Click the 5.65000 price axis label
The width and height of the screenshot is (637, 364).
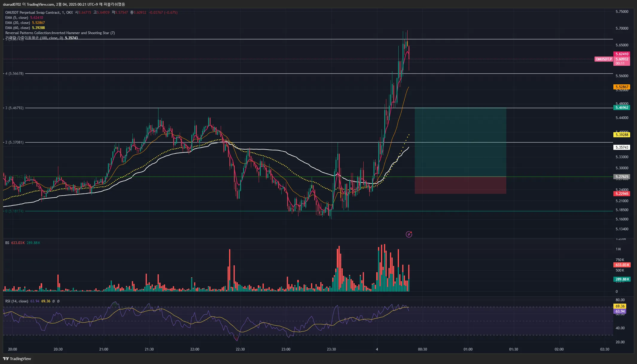622,45
